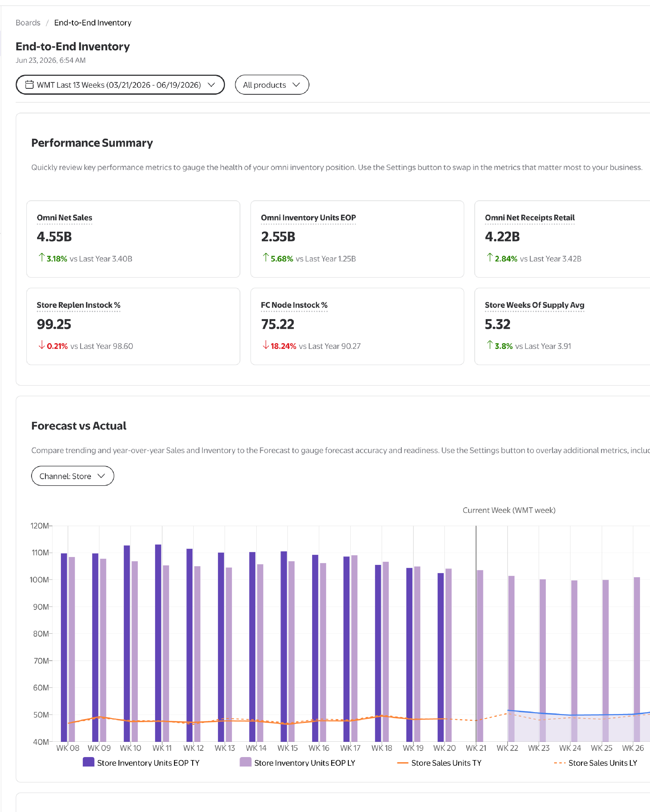Toggle Store Inventory Units EOP LY legend series
The image size is (650, 812).
(x=298, y=763)
